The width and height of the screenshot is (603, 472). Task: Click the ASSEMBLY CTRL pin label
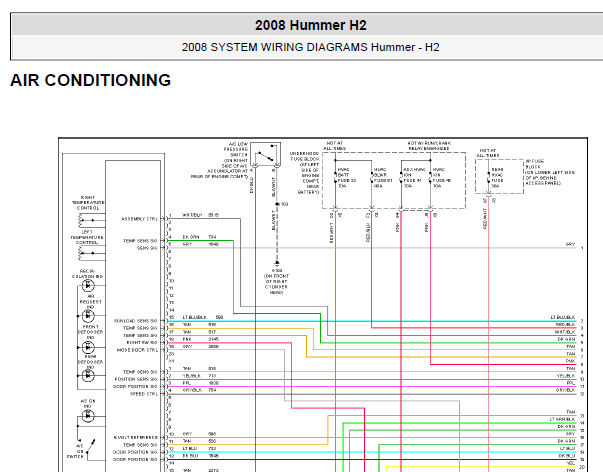coord(140,219)
